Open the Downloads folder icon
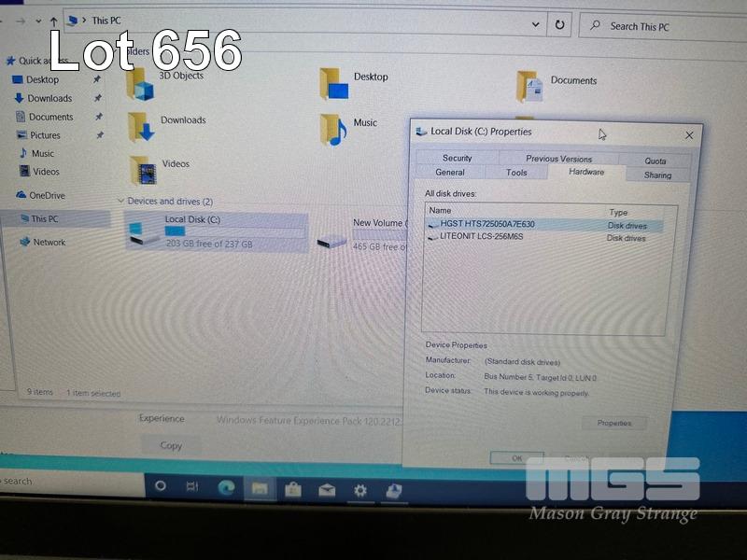 140,126
